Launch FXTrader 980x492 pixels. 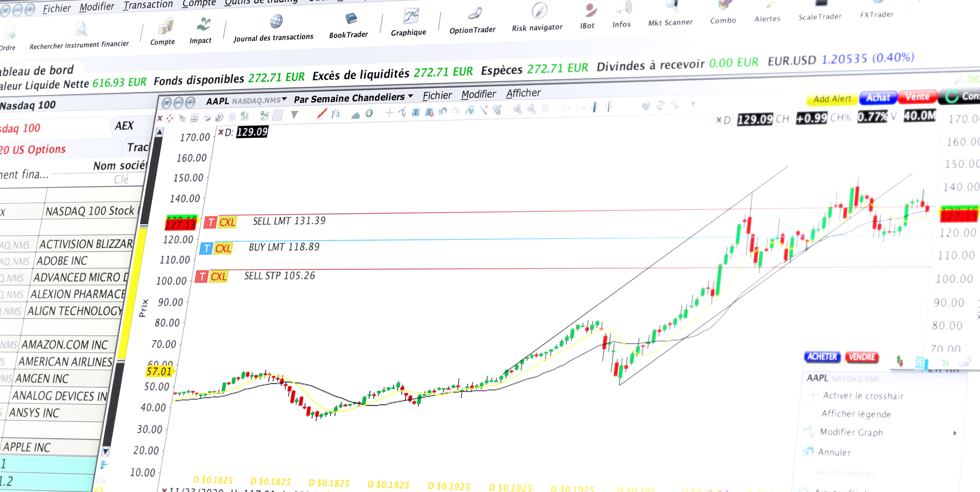click(877, 9)
